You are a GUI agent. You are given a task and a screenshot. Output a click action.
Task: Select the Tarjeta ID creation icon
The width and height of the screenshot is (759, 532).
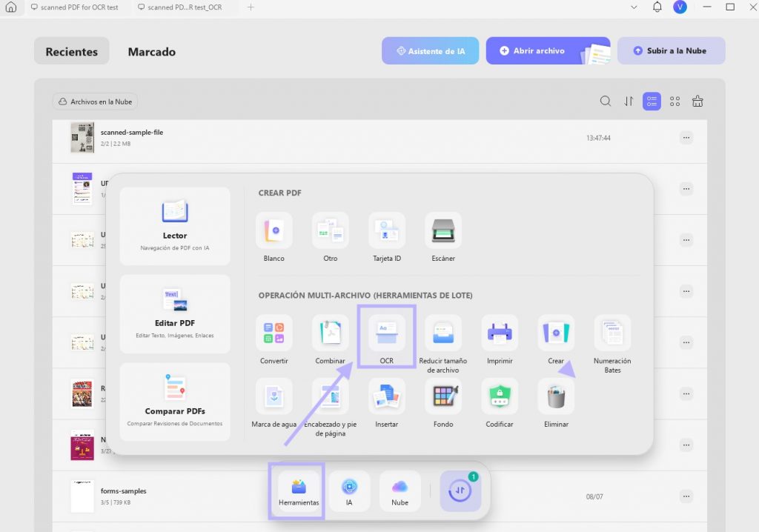point(387,231)
